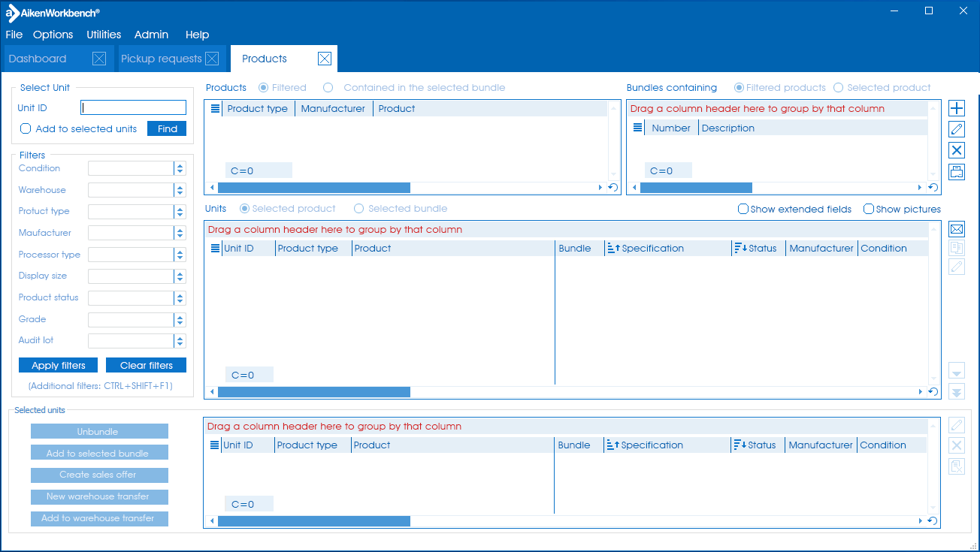Tick the Add to selected units checkbox
Viewport: 980px width, 552px height.
[26, 128]
